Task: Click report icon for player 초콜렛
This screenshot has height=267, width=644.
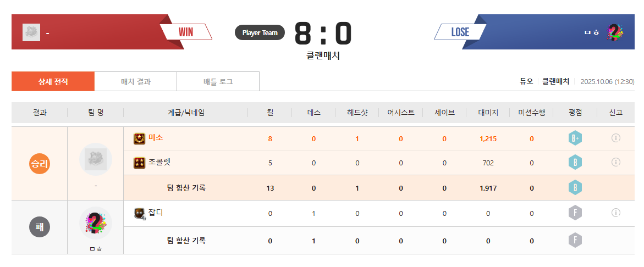Action: tap(615, 163)
